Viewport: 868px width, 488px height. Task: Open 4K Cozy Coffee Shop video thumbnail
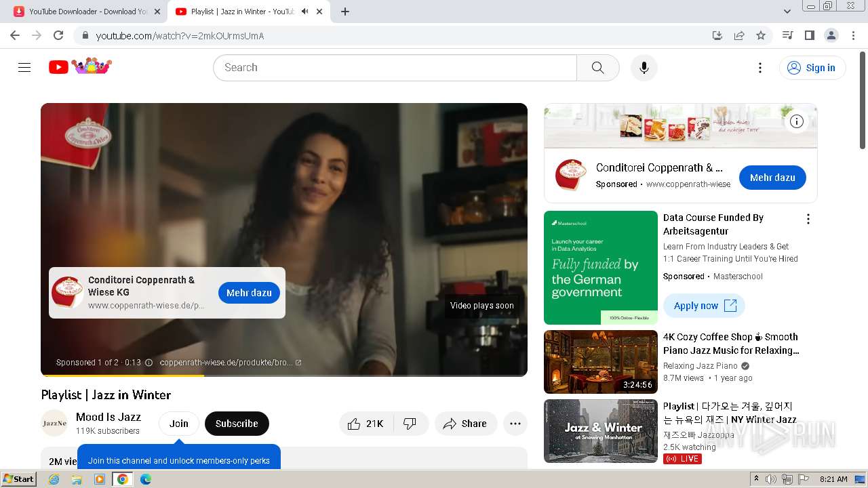601,362
